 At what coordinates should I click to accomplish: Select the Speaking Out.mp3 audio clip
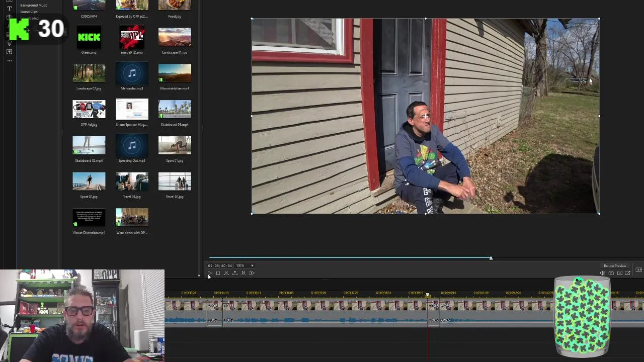coord(132,145)
